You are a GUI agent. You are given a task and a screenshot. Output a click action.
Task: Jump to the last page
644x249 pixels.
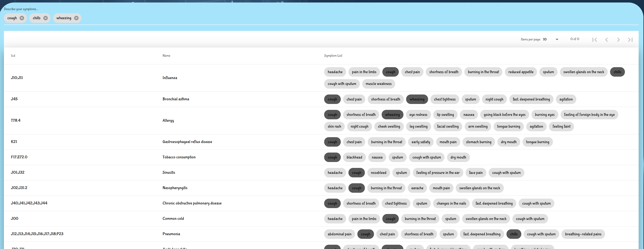[630, 39]
